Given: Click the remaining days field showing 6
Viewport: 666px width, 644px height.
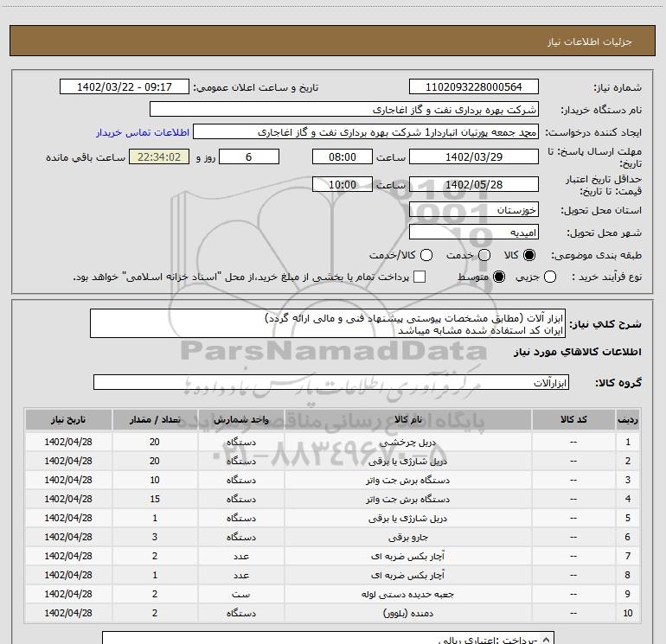Looking at the screenshot, I should click(249, 156).
